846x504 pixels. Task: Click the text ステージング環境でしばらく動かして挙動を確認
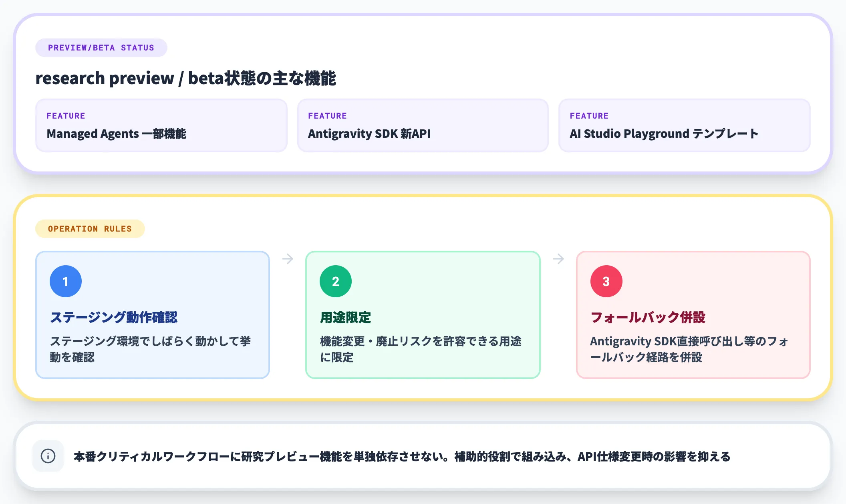tap(150, 349)
